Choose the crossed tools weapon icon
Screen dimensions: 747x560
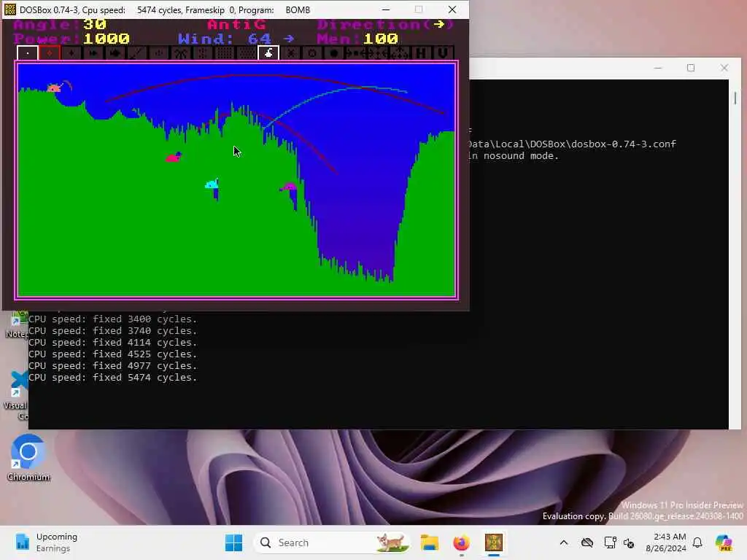181,52
